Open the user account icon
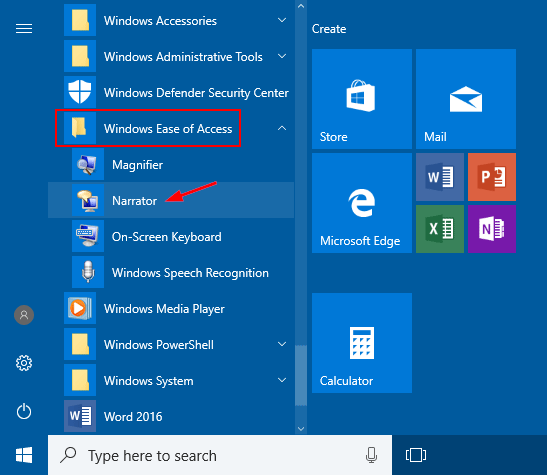547x475 pixels. pyautogui.click(x=24, y=315)
